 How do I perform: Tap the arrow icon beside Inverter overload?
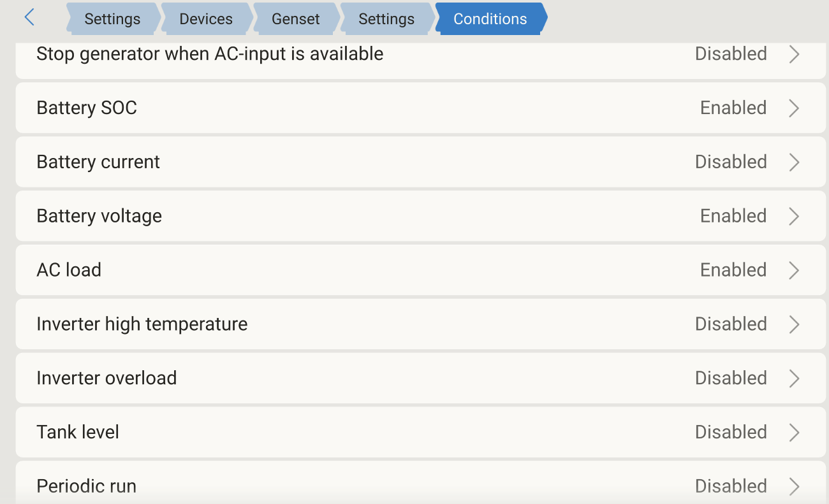(x=794, y=378)
